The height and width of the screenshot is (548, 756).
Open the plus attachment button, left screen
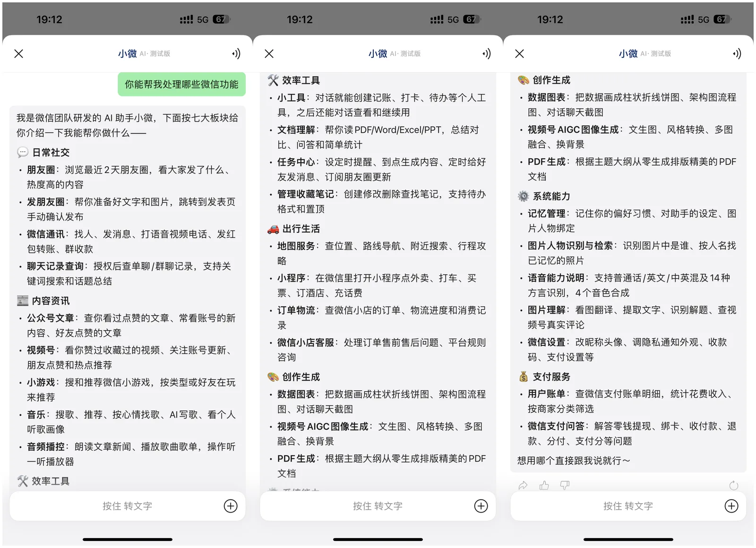[x=231, y=506]
